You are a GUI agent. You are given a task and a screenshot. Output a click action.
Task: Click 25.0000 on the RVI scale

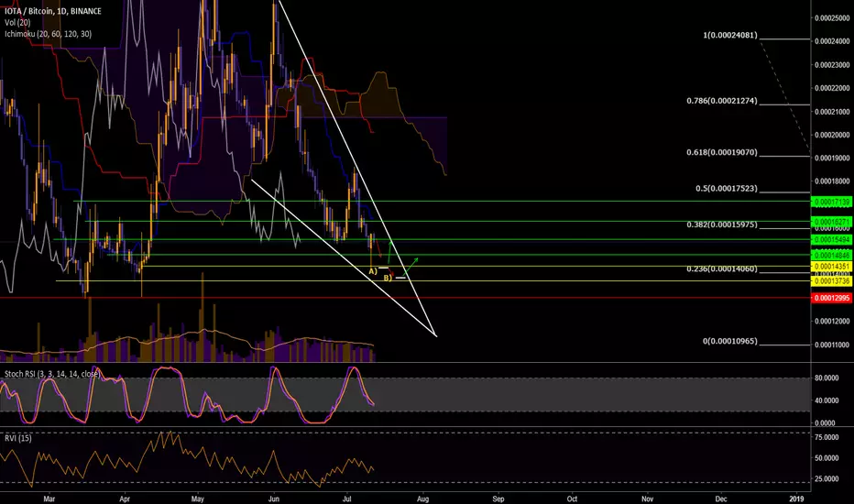827,479
